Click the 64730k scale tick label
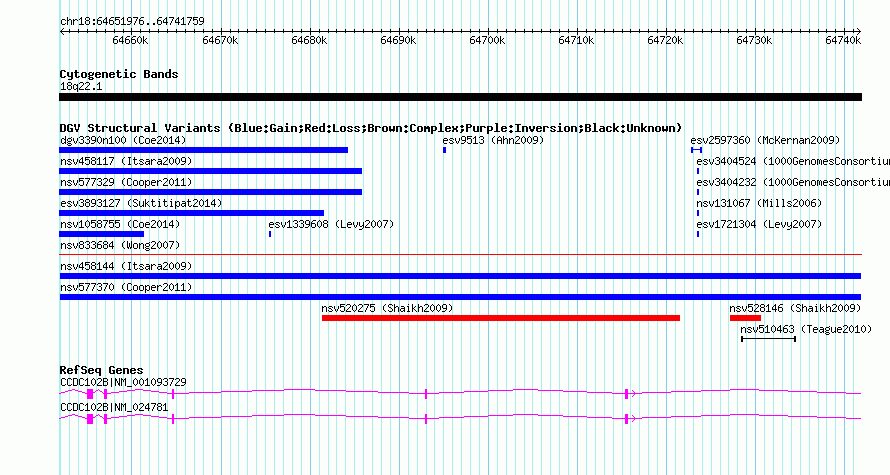This screenshot has width=890, height=475. pos(754,40)
